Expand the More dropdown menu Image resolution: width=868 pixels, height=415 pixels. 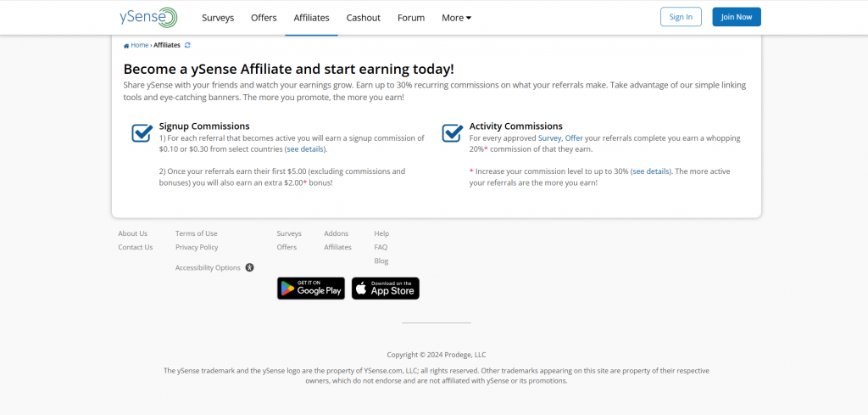[457, 18]
